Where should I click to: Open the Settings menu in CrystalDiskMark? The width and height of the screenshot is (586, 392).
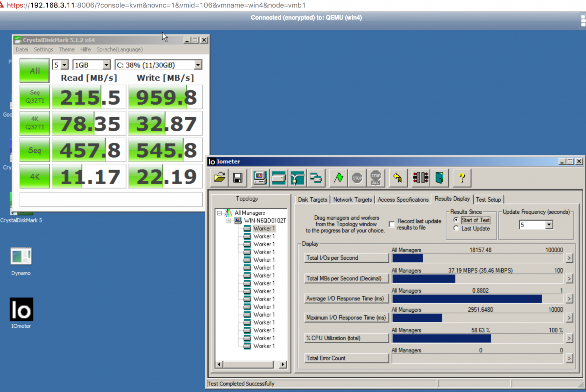coord(43,49)
